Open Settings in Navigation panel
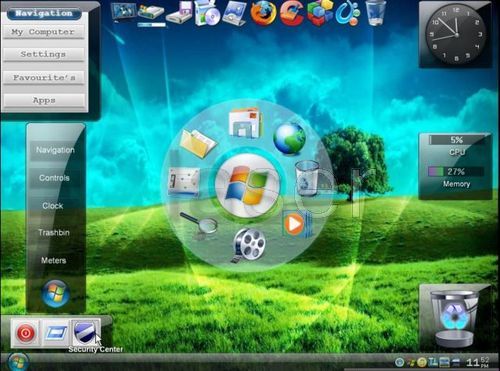 43,54
